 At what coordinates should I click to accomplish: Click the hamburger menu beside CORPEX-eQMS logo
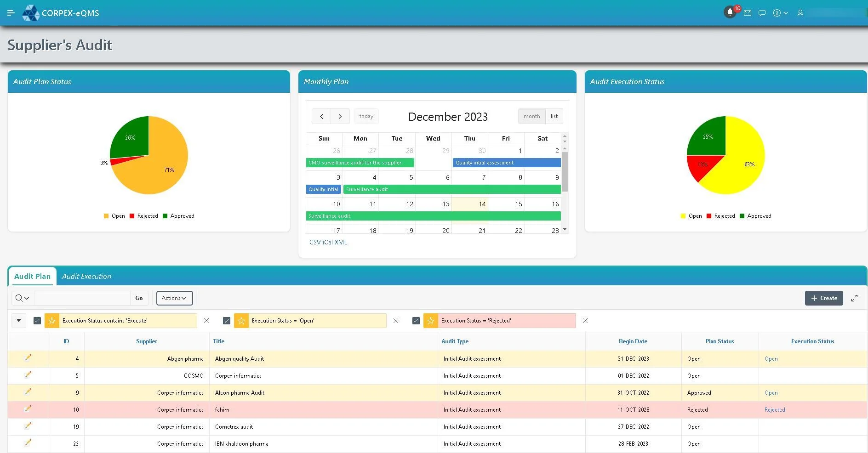pyautogui.click(x=11, y=12)
